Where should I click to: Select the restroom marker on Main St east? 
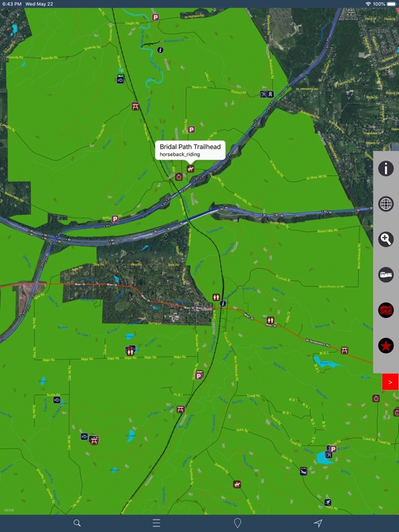[x=270, y=320]
